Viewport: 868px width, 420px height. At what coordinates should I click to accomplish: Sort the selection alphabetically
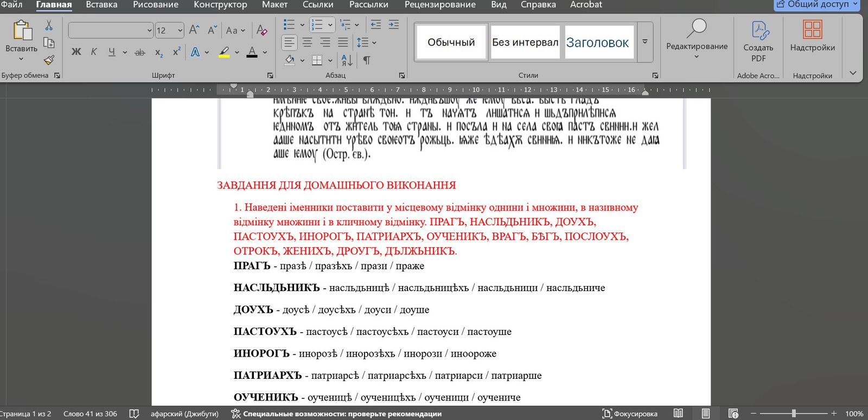347,60
